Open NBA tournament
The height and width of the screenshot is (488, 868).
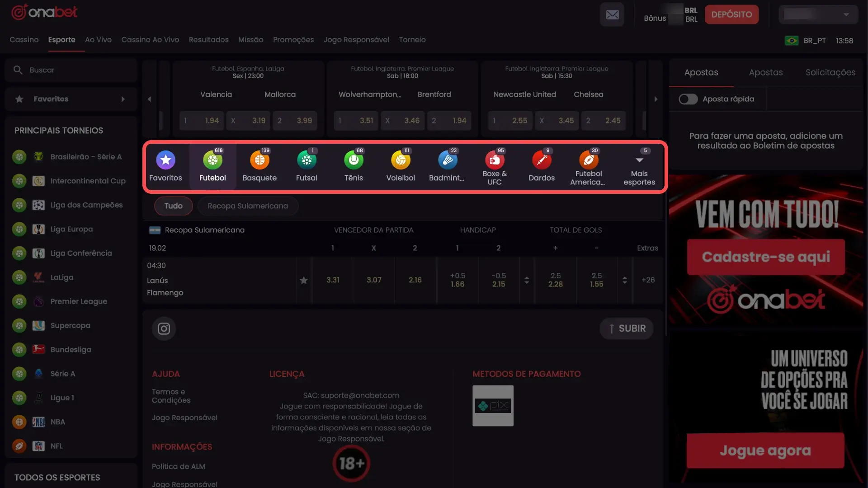[x=71, y=422]
